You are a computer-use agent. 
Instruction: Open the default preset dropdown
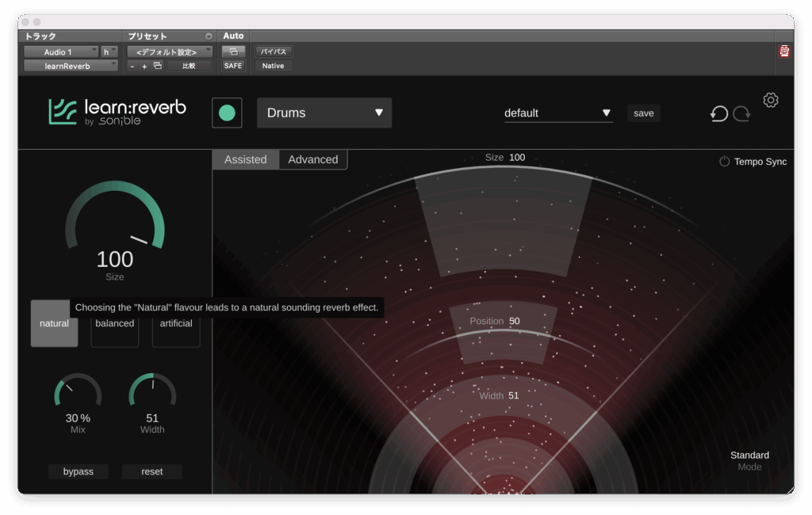(558, 113)
